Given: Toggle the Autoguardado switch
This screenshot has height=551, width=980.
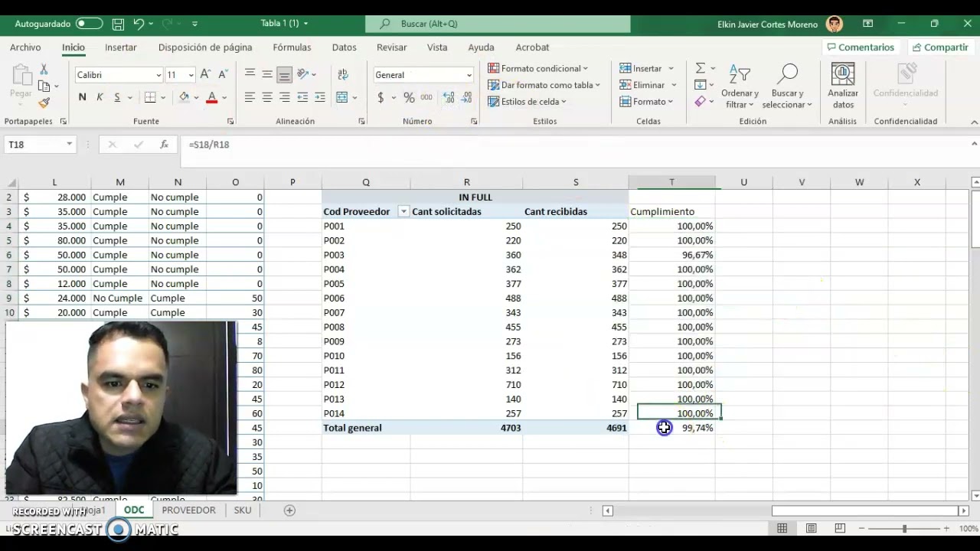Looking at the screenshot, I should 89,24.
